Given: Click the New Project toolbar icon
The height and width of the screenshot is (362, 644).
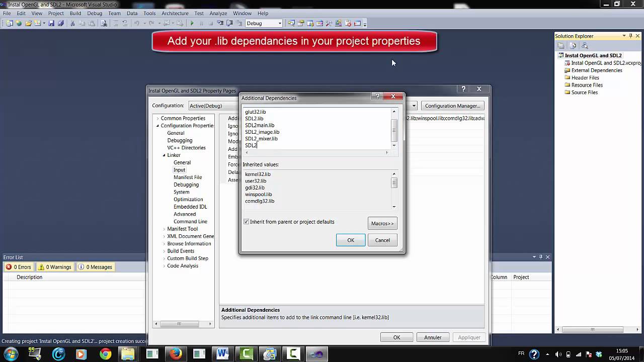Looking at the screenshot, I should (x=10, y=23).
